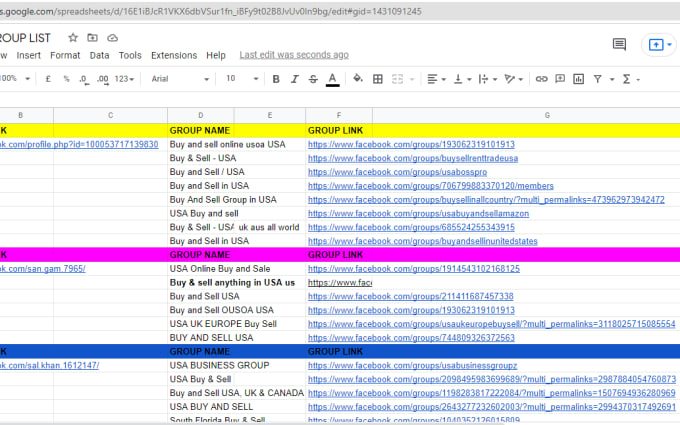This screenshot has height=425, width=680.
Task: Open the Extensions menu
Action: click(174, 55)
